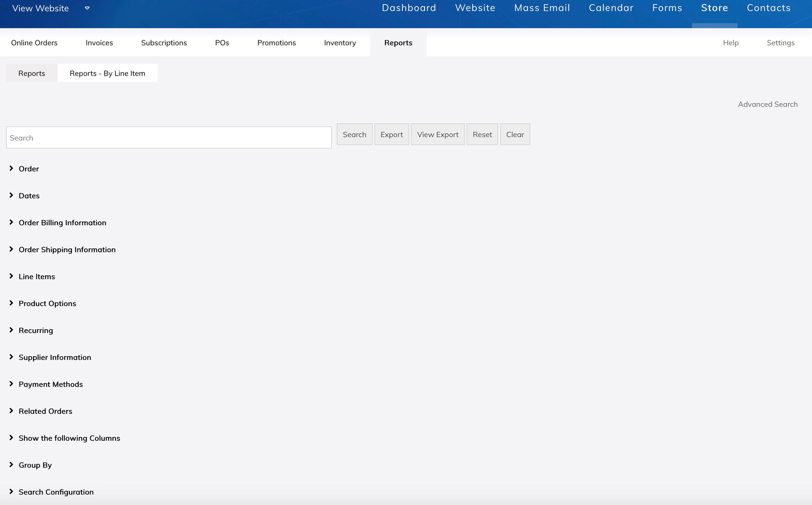Select the Reports sub-tab

(32, 73)
